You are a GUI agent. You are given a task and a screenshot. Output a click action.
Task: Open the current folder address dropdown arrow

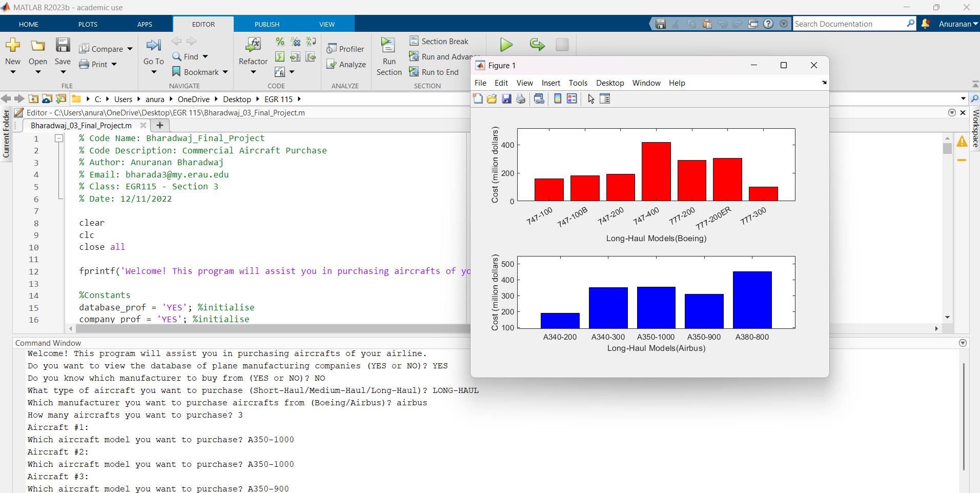[x=963, y=98]
